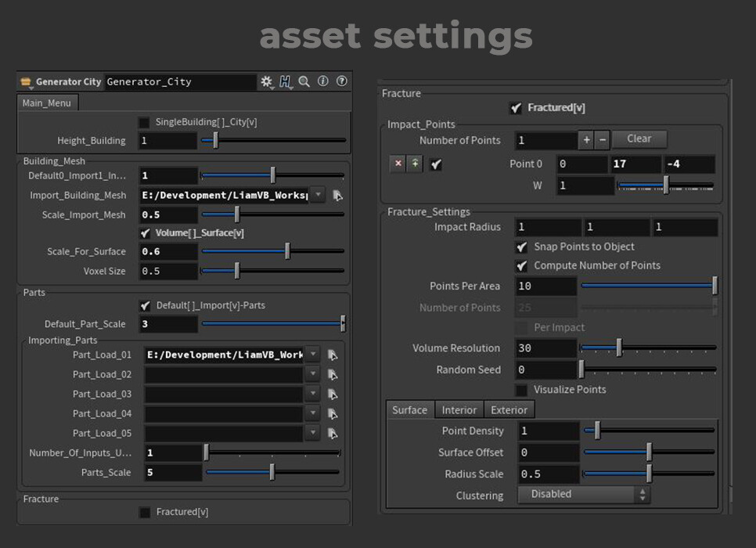756x548 pixels.
Task: Open the Part_Load_02 dropdown arrow
Action: pyautogui.click(x=312, y=374)
